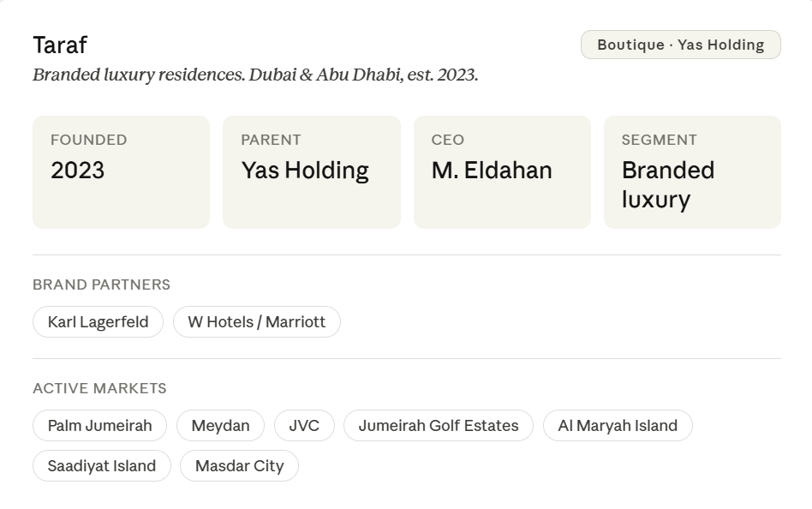Choose the Palm Jumeirah market tag

tap(100, 426)
